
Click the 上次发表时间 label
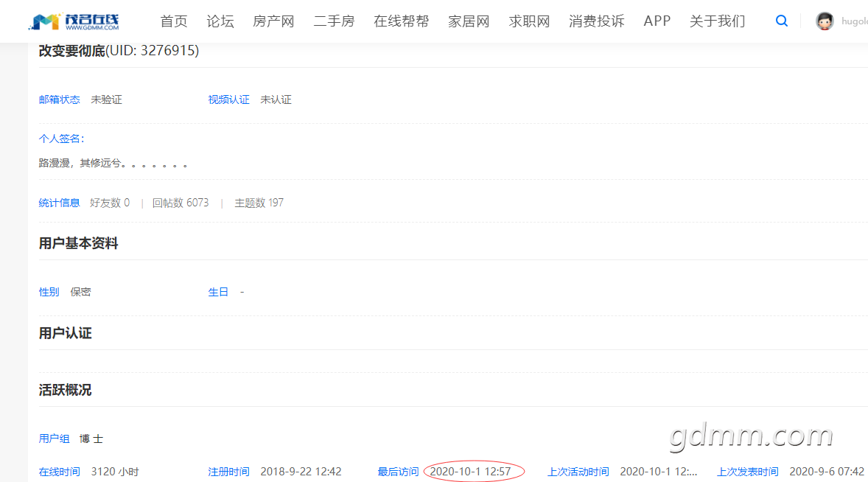(x=748, y=472)
